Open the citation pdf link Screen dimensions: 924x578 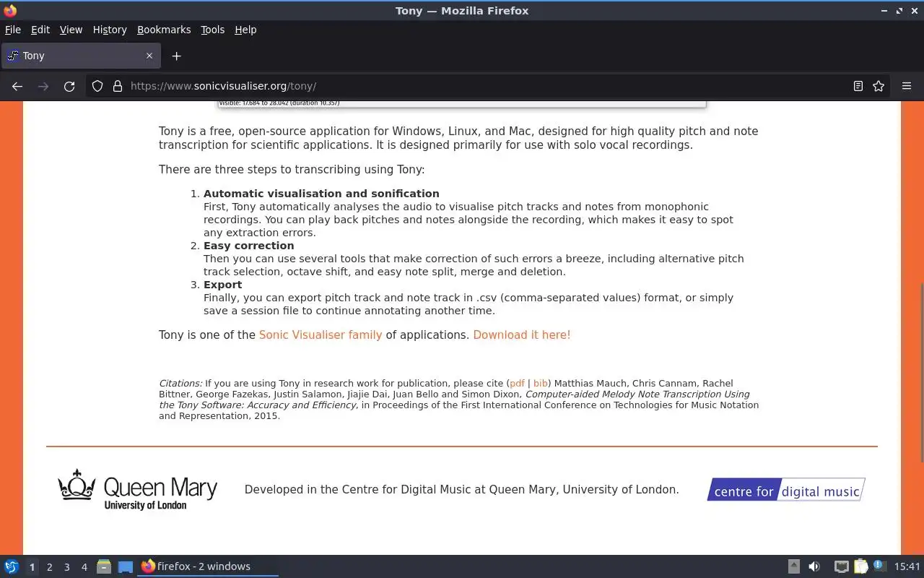click(x=517, y=384)
